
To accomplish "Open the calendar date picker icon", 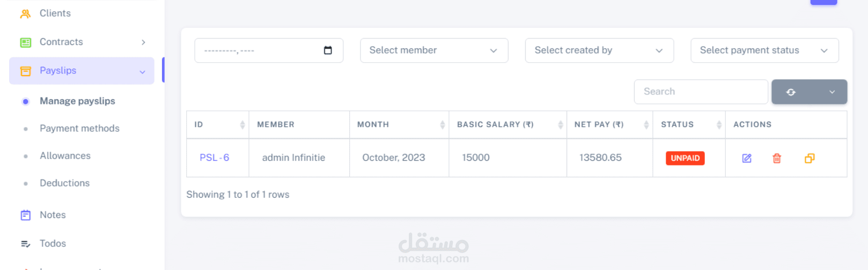I will click(x=328, y=50).
